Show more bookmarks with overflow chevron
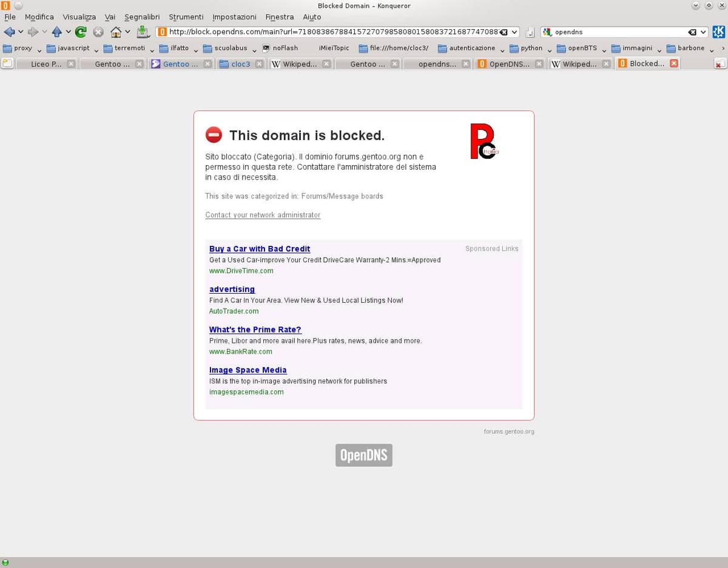728x568 pixels. point(722,49)
